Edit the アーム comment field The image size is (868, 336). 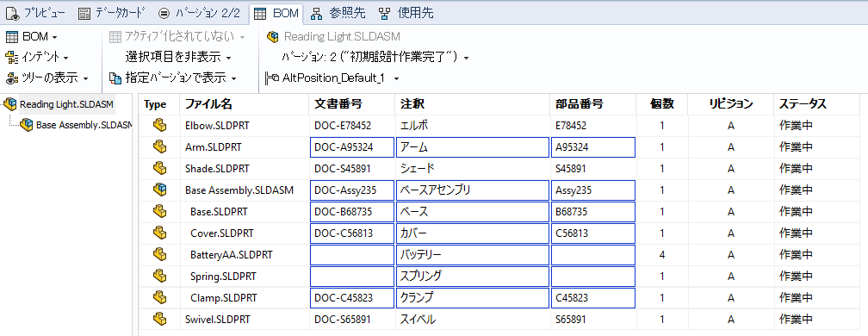click(x=474, y=147)
